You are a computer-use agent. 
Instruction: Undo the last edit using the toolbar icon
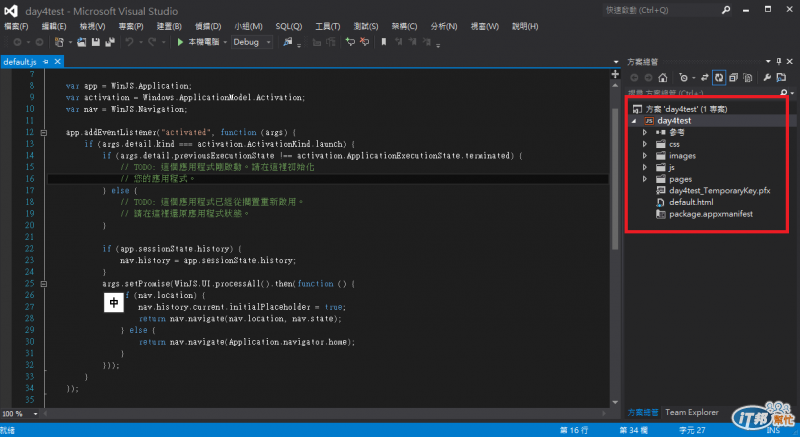pyautogui.click(x=130, y=42)
